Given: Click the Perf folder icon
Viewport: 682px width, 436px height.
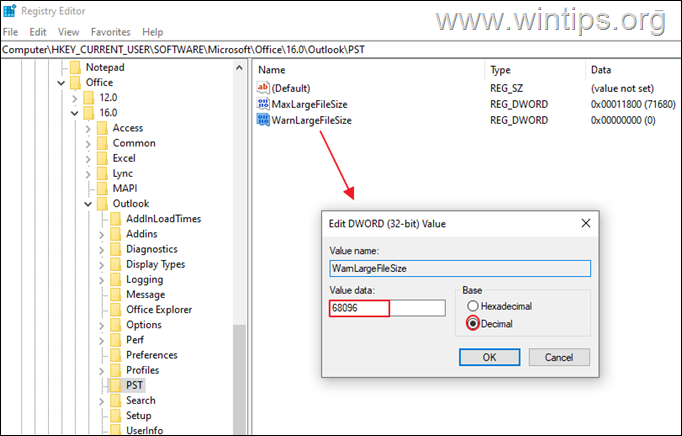Looking at the screenshot, I should [116, 340].
